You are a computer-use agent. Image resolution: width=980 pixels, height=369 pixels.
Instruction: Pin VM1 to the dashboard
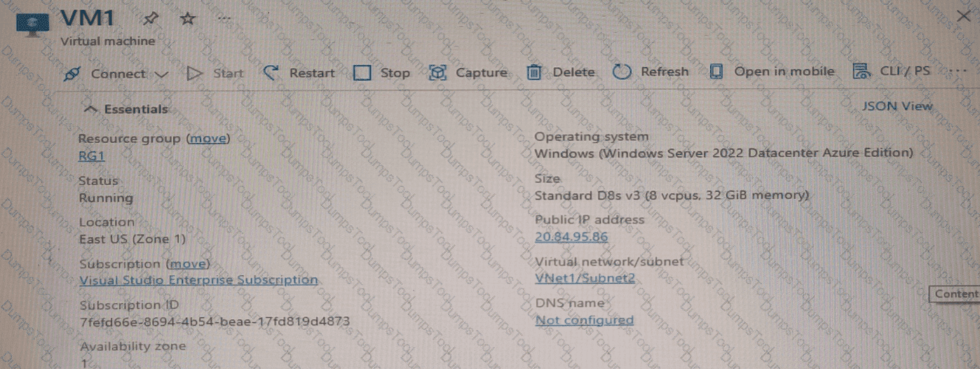coord(150,19)
